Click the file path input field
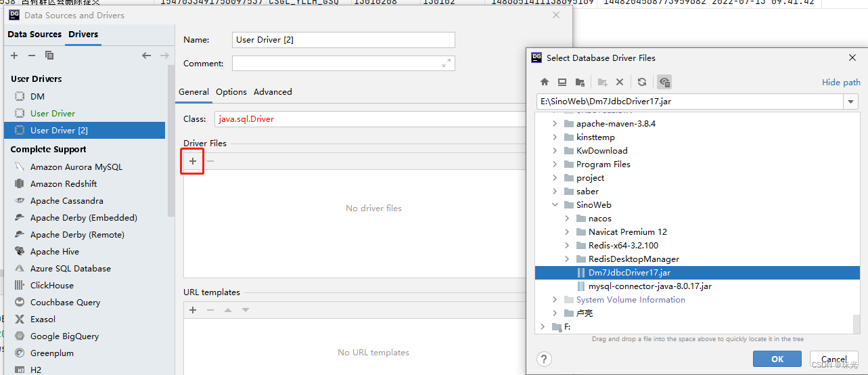868x375 pixels. [690, 102]
